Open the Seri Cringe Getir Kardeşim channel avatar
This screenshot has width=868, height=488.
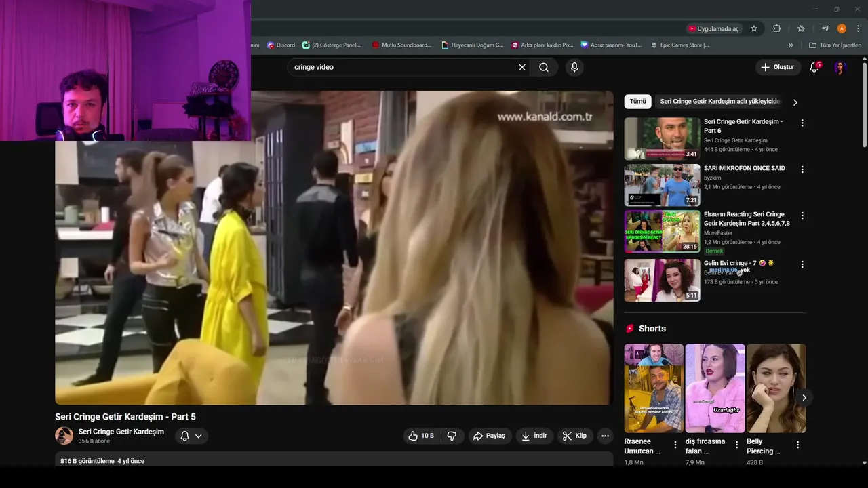(64, 436)
